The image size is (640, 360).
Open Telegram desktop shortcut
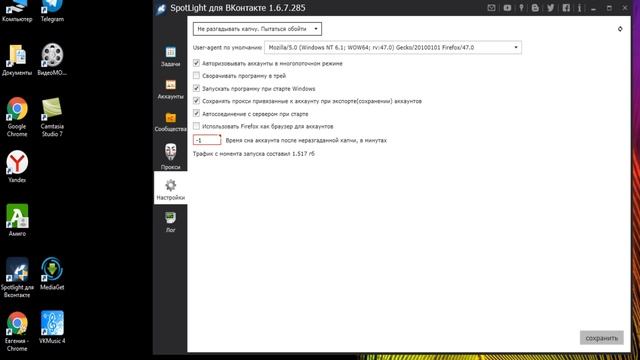[x=52, y=11]
